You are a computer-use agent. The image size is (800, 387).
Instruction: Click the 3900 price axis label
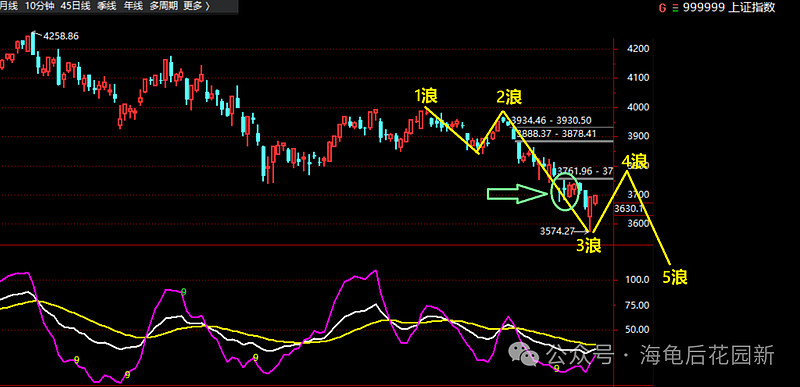click(x=638, y=137)
